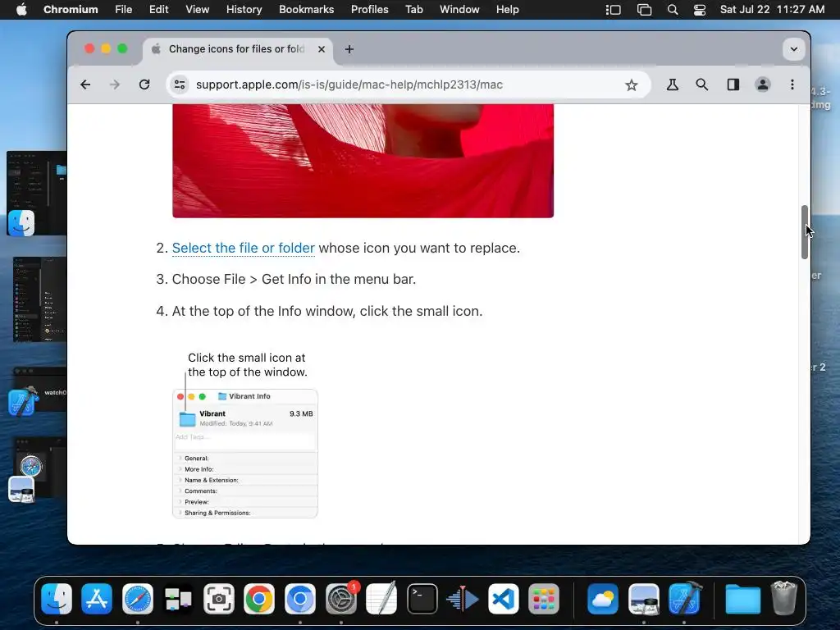Open Chrome Labs flask icon
The width and height of the screenshot is (840, 630).
(x=673, y=84)
